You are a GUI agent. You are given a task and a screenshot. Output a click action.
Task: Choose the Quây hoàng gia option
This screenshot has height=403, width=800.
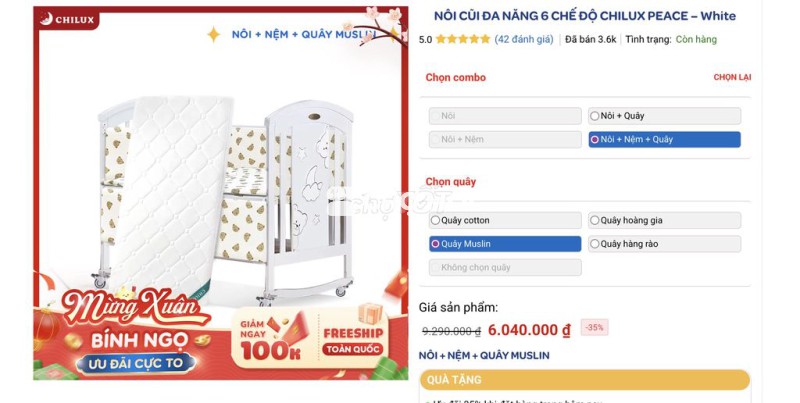(x=664, y=220)
